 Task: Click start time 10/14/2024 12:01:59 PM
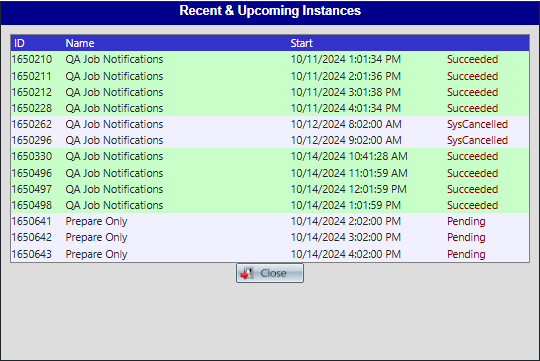tap(349, 189)
